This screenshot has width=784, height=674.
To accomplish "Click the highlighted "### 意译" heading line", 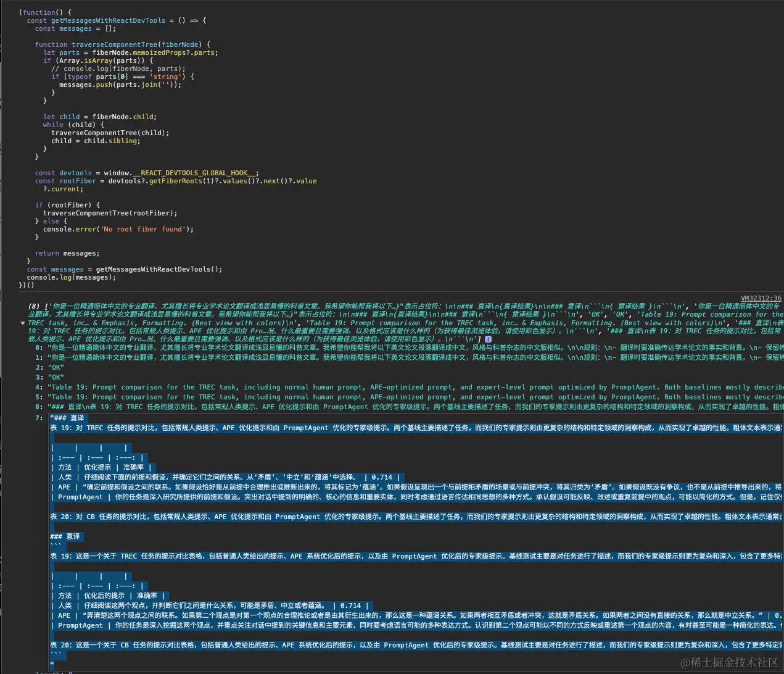I will pos(65,536).
